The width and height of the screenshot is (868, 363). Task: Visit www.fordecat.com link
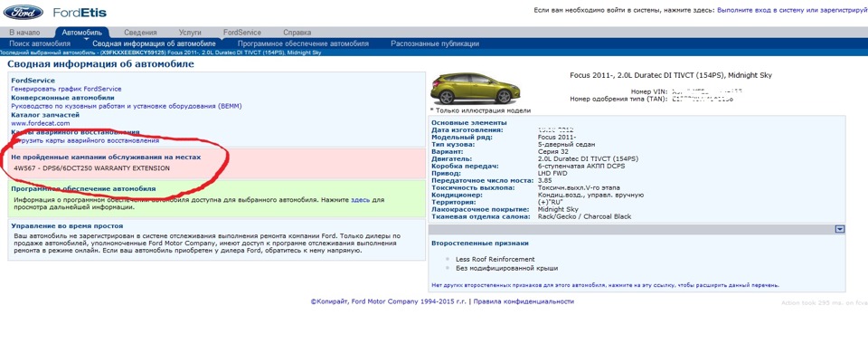[x=41, y=123]
